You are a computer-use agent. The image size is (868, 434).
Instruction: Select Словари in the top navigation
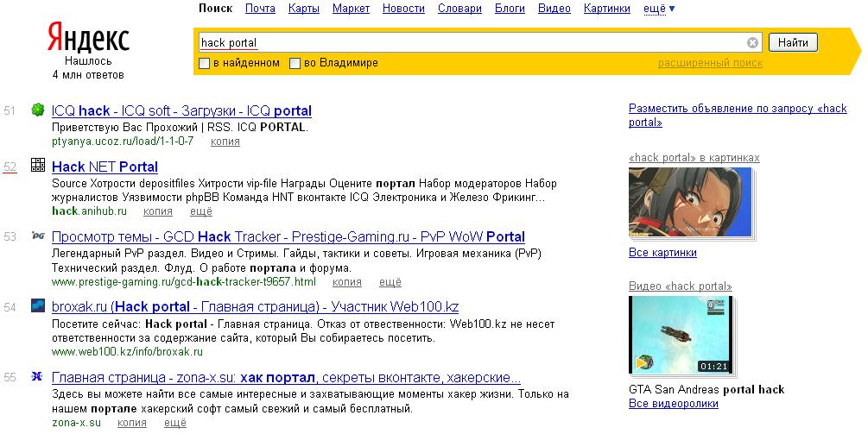pyautogui.click(x=459, y=9)
